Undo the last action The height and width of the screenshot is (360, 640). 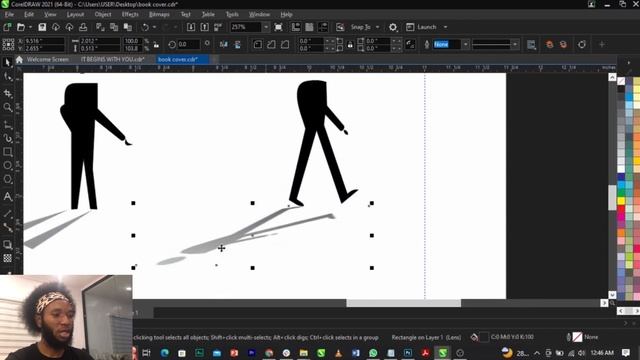click(x=145, y=27)
